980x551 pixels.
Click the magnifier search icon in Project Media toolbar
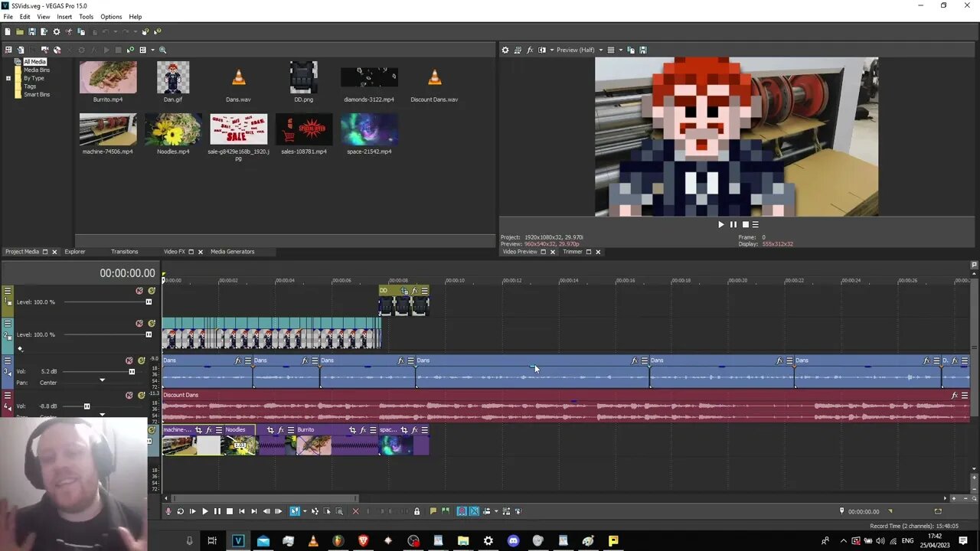tap(162, 50)
